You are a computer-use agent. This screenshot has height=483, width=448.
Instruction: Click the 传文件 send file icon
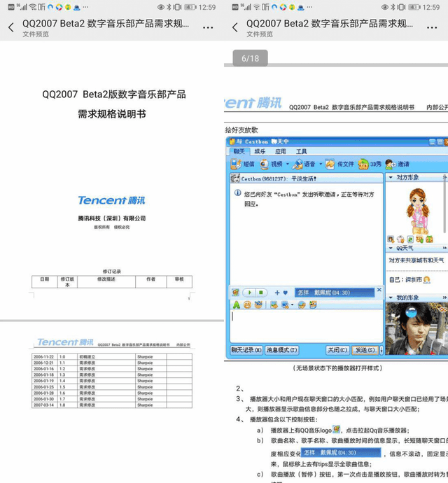pos(330,164)
